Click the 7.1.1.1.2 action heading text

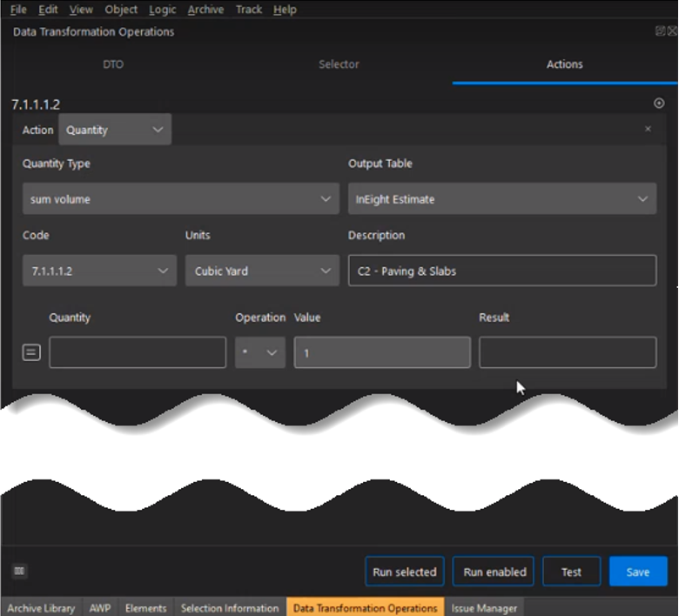point(36,104)
